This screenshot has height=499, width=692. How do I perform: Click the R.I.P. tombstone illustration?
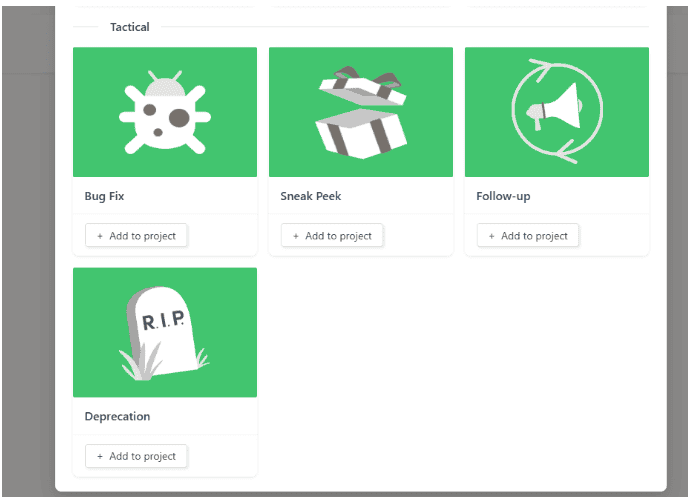coord(164,333)
